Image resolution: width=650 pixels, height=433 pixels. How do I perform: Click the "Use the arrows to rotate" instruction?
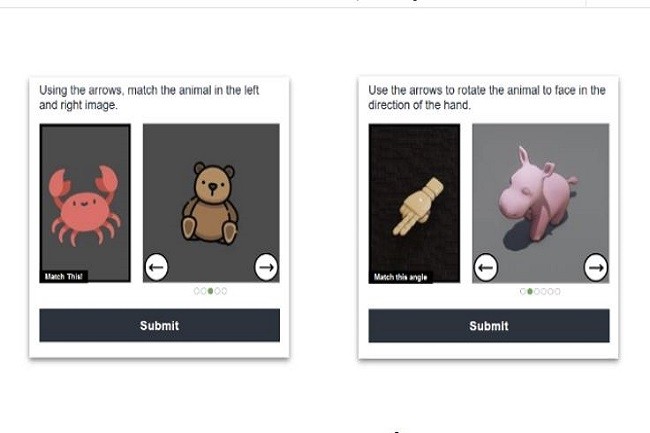[487, 97]
